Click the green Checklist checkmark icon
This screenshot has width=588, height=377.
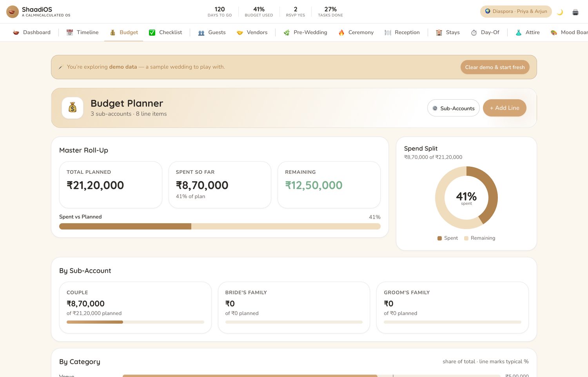pos(152,33)
